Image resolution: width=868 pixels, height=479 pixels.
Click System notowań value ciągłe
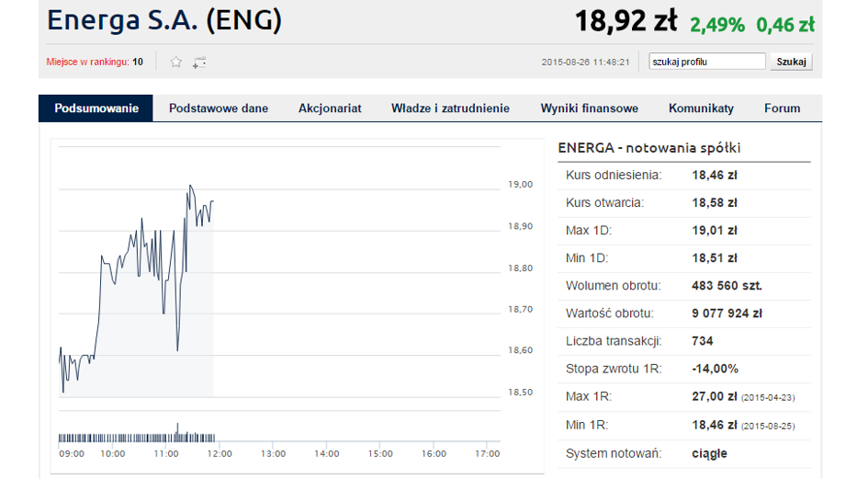[710, 453]
